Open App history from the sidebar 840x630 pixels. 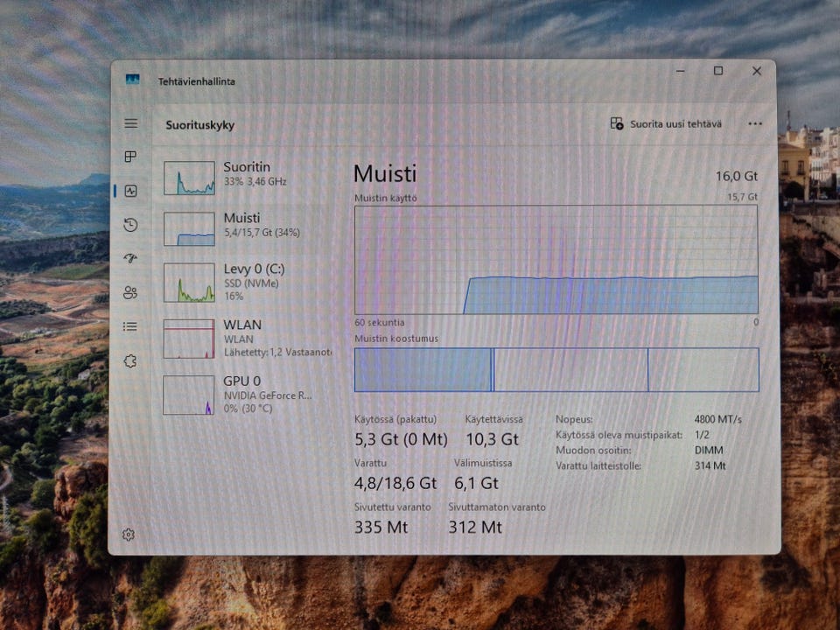click(130, 225)
